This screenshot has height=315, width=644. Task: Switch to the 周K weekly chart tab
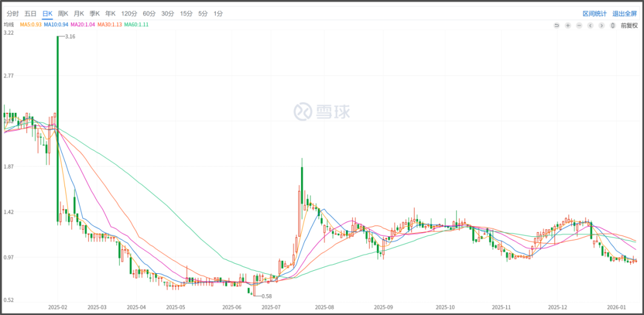[63, 13]
